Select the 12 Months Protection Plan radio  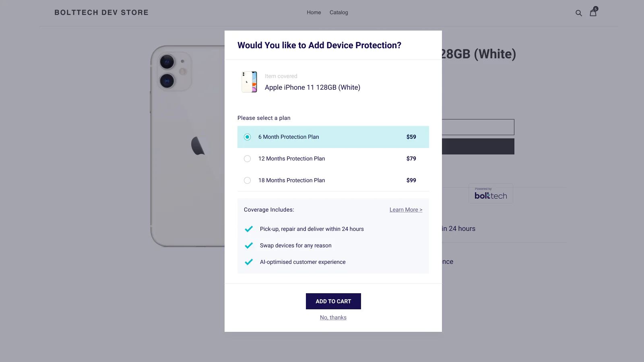(247, 159)
